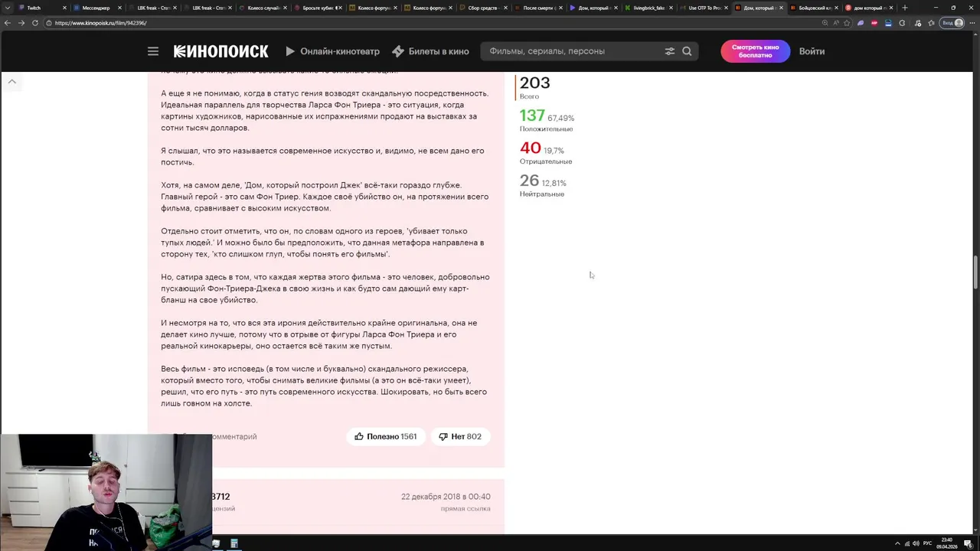The image size is (980, 551).
Task: Open the review comment link
Action: click(234, 436)
